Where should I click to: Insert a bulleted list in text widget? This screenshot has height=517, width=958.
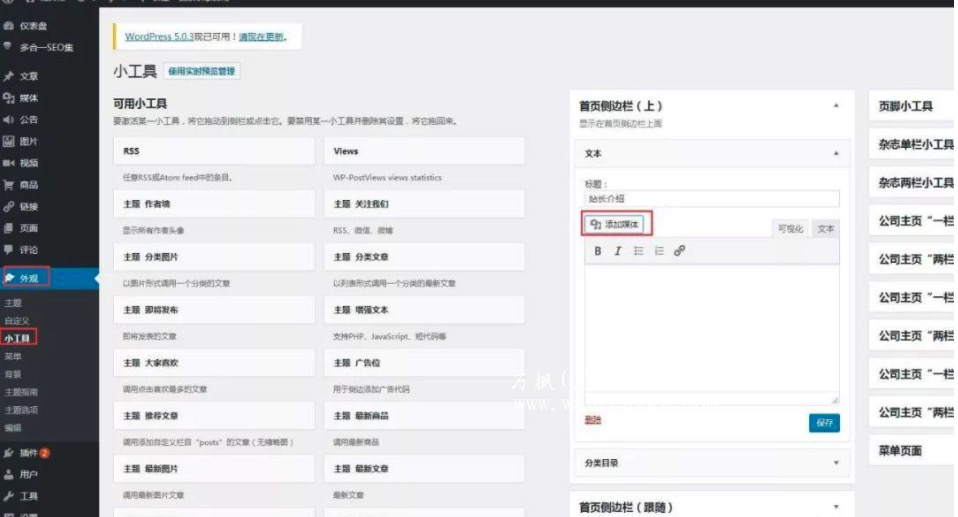[x=639, y=251]
